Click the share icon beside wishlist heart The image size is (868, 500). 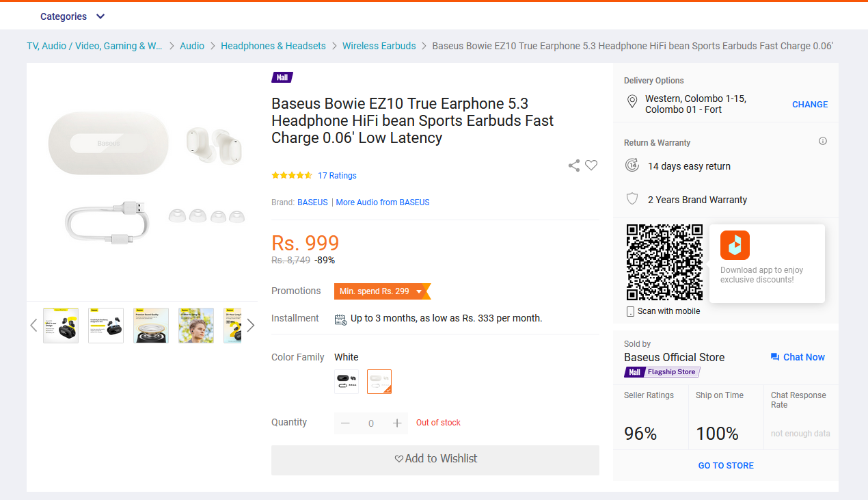(574, 166)
